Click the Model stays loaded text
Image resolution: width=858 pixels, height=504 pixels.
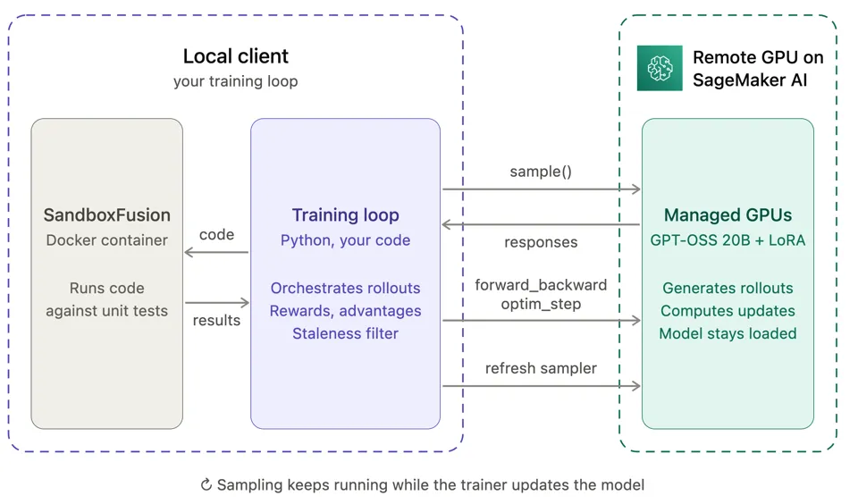coord(728,333)
